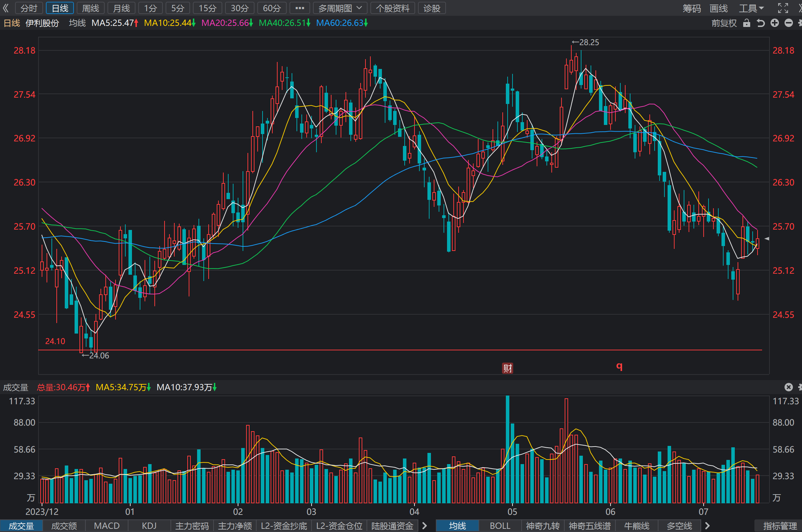Go back with double left chevron

coord(6,8)
